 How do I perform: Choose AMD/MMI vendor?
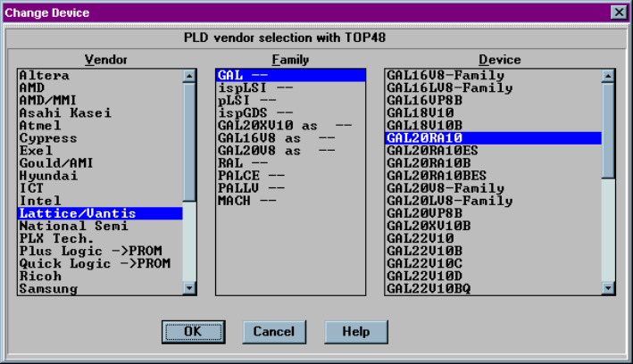[100, 101]
